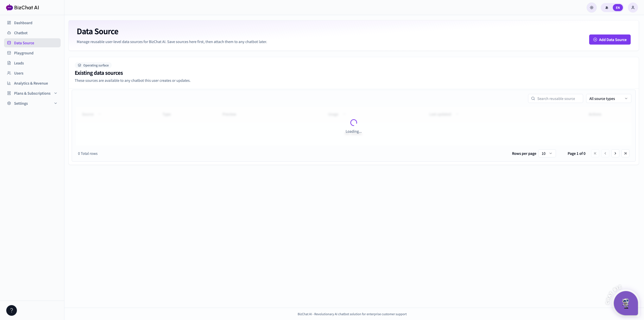Focus the Search reusable source field
The height and width of the screenshot is (320, 644).
[555, 98]
